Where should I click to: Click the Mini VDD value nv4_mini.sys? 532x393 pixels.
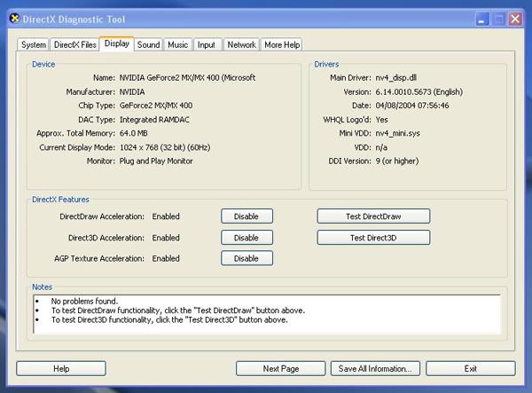pyautogui.click(x=397, y=133)
